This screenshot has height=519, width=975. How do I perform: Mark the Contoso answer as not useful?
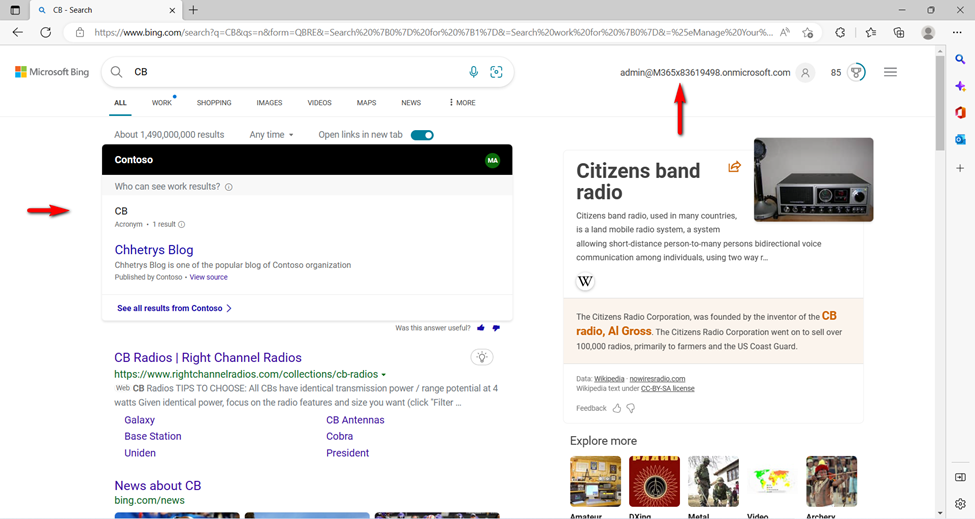pyautogui.click(x=496, y=328)
